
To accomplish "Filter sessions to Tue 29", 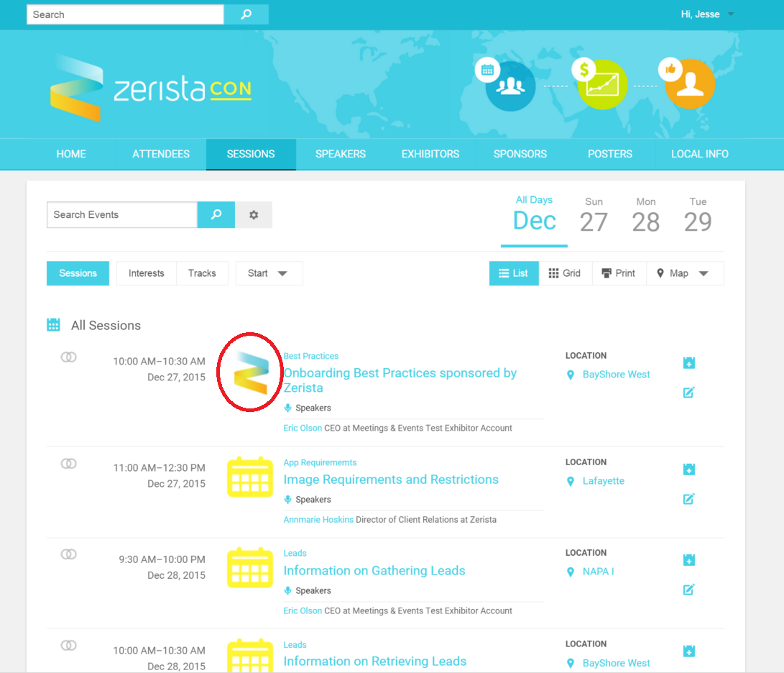I will point(698,215).
